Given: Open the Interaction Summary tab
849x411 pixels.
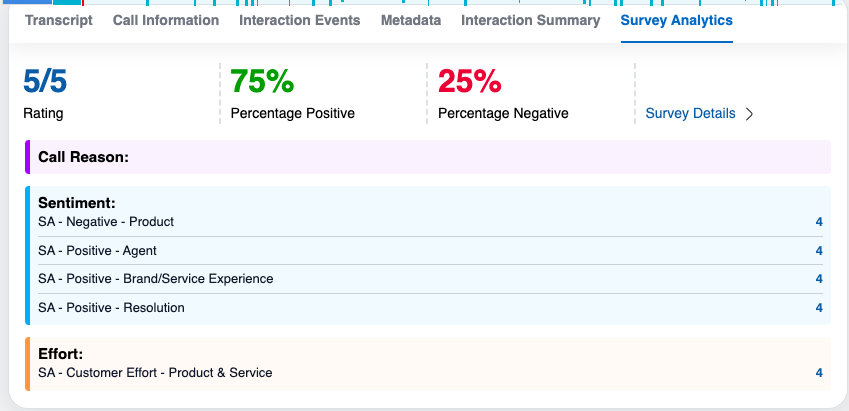Looking at the screenshot, I should (531, 20).
